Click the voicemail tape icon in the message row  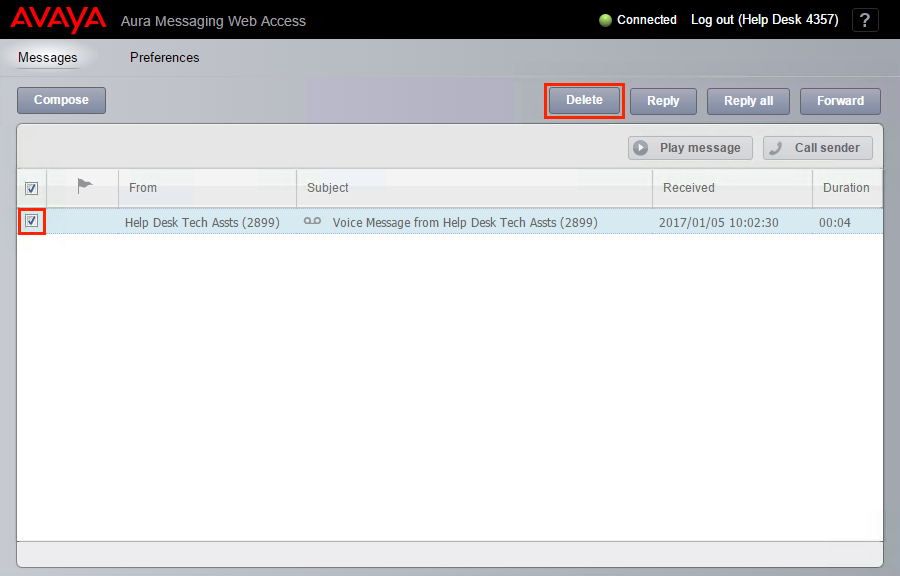[313, 222]
